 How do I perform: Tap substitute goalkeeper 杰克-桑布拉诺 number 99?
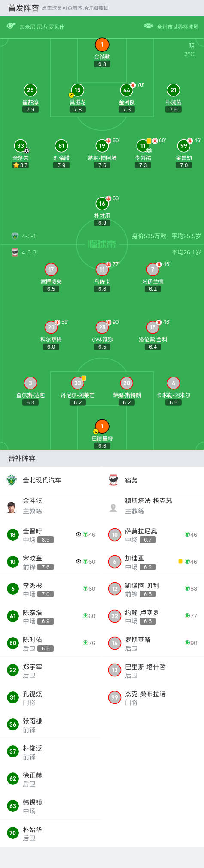pyautogui.click(x=153, y=697)
